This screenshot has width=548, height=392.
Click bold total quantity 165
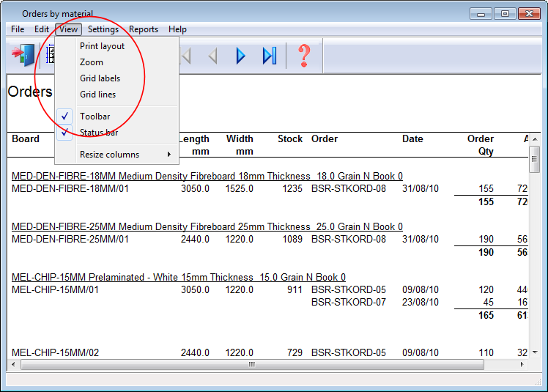pyautogui.click(x=486, y=315)
